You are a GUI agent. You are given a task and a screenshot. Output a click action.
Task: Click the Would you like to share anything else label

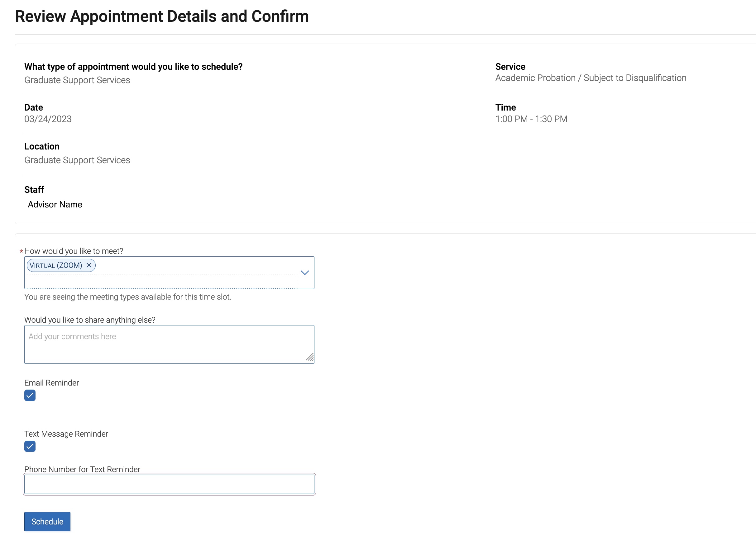(x=90, y=320)
